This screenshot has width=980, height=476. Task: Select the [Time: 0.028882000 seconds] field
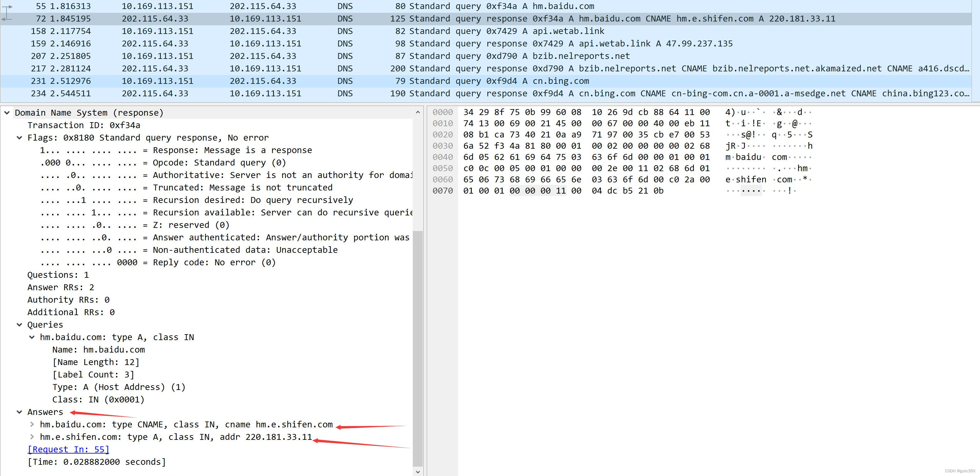97,462
